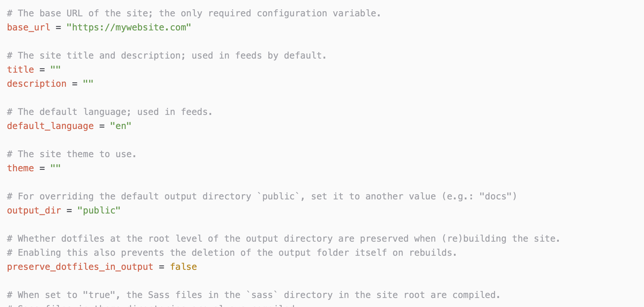Viewport: 644px width, 307px height.
Task: Place cursor in empty title string
Action: click(56, 70)
